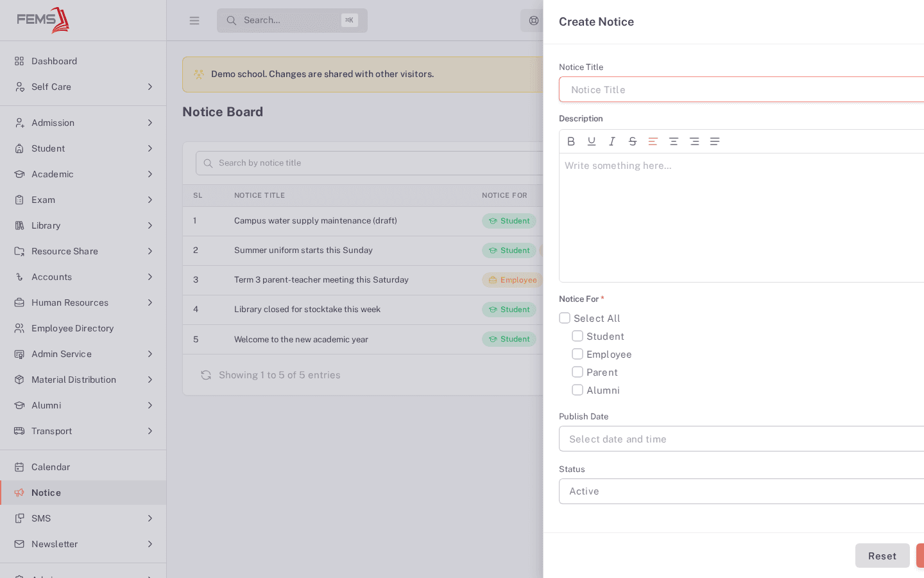Image resolution: width=924 pixels, height=578 pixels.
Task: Click the Notice Title input field
Action: (741, 89)
